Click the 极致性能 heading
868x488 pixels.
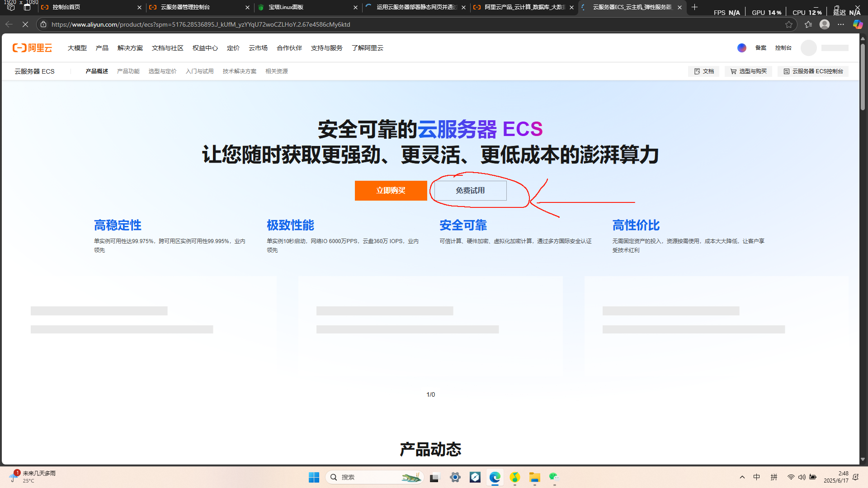(290, 225)
